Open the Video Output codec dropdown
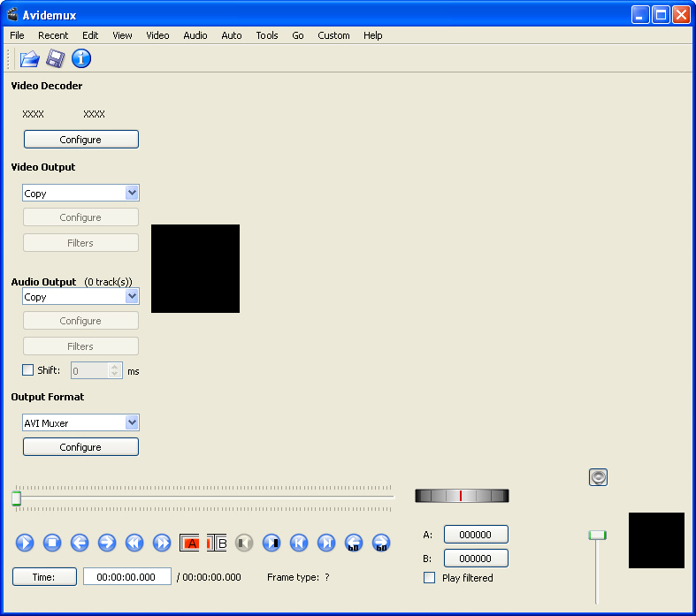 [80, 193]
